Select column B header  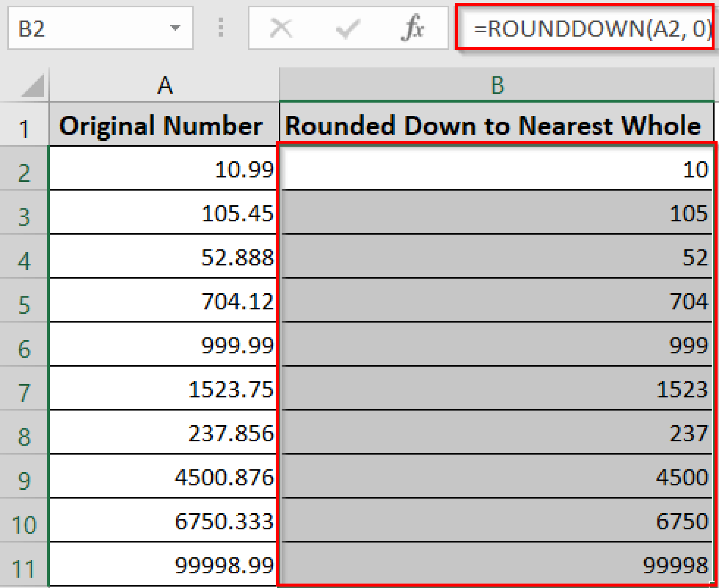[497, 84]
